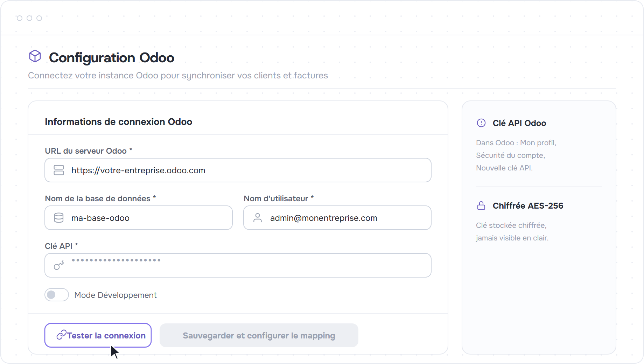This screenshot has height=364, width=644.
Task: Toggle the Mode Développement switch
Action: [57, 295]
